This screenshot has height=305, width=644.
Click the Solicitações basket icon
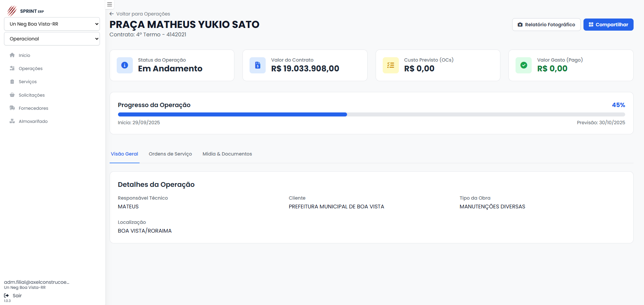12,95
